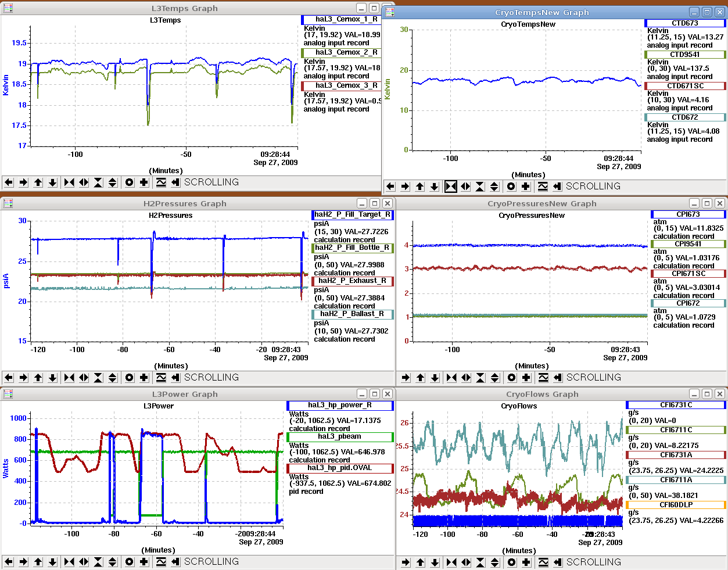Click the circle icon in the L3Power toolbar

129,562
